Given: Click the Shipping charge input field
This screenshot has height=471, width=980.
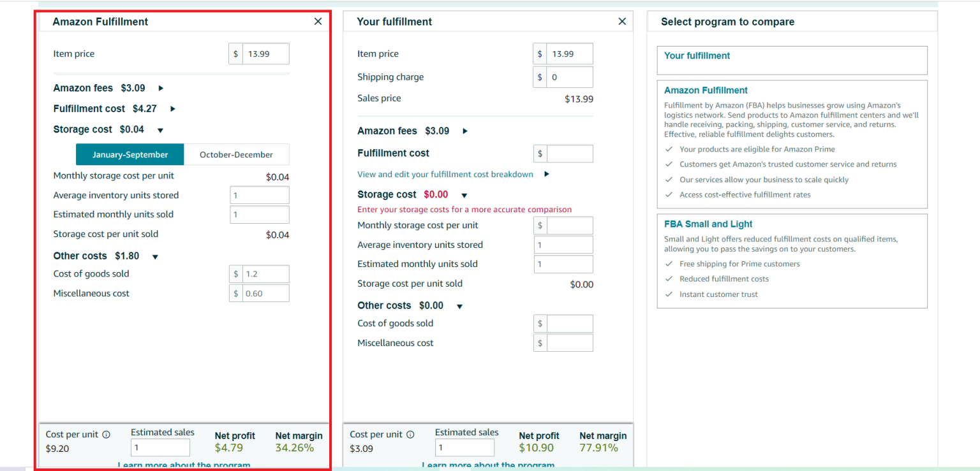Looking at the screenshot, I should coord(569,76).
